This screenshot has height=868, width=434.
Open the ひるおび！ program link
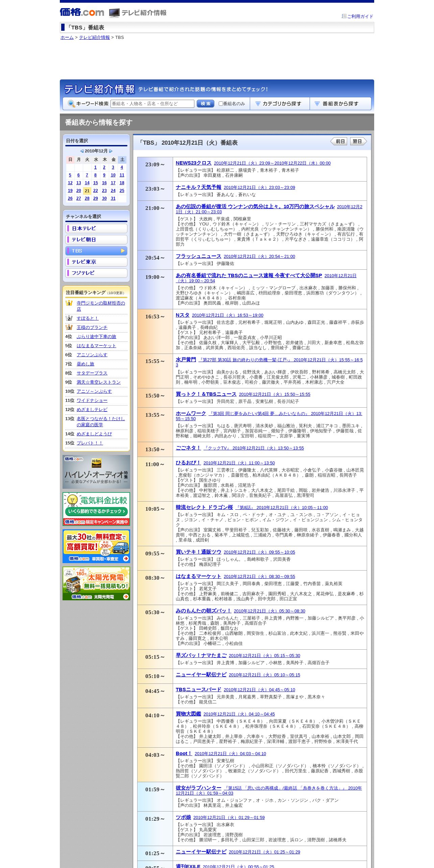188,463
